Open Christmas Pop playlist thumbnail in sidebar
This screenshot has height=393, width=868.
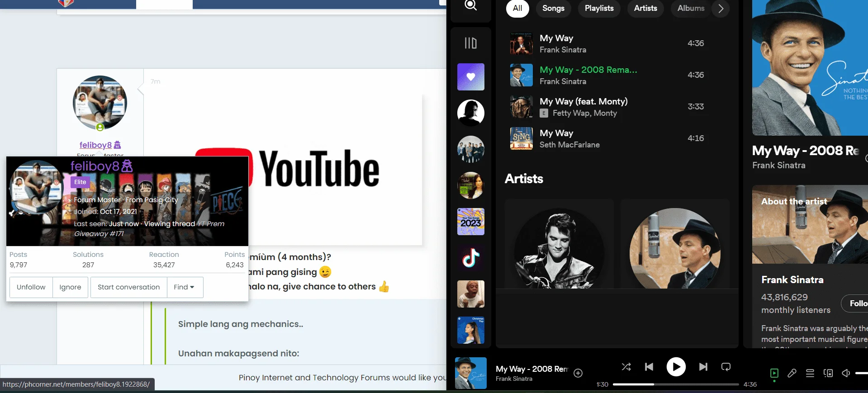click(471, 330)
